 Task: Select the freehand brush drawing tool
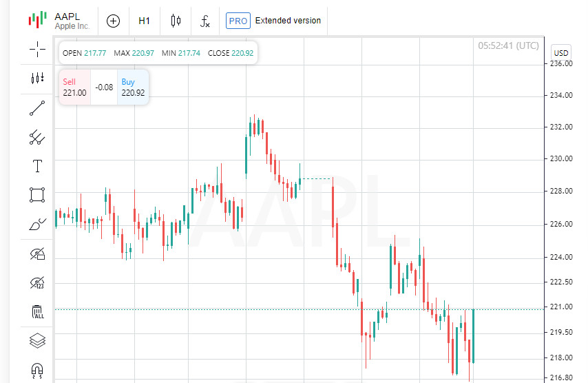tap(37, 224)
